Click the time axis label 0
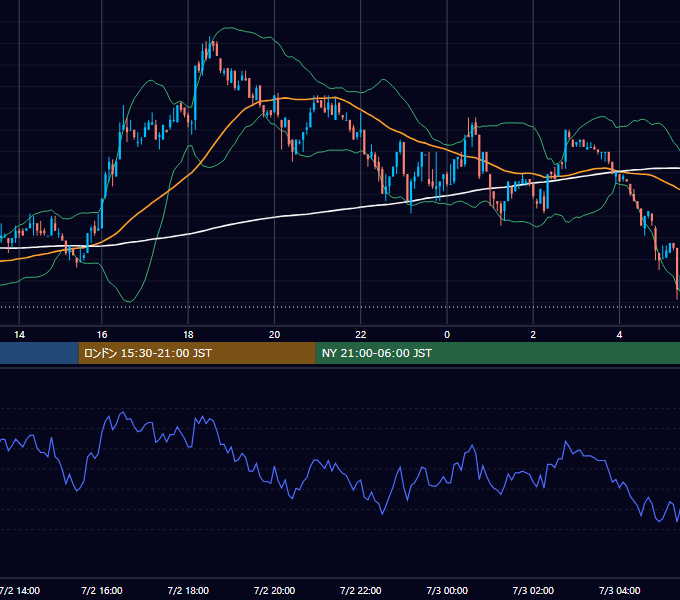This screenshot has width=680, height=600. pos(447,335)
